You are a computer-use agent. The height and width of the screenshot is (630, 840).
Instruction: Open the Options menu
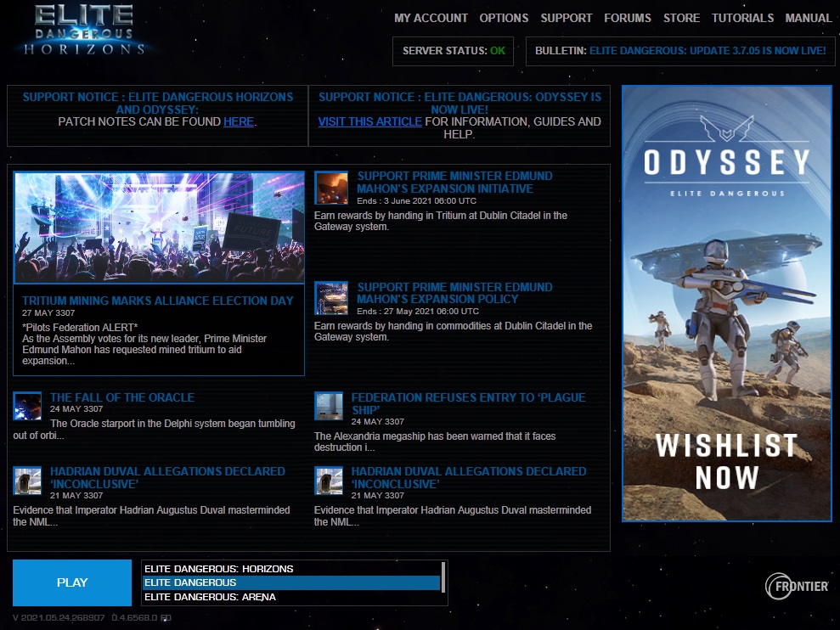[504, 18]
